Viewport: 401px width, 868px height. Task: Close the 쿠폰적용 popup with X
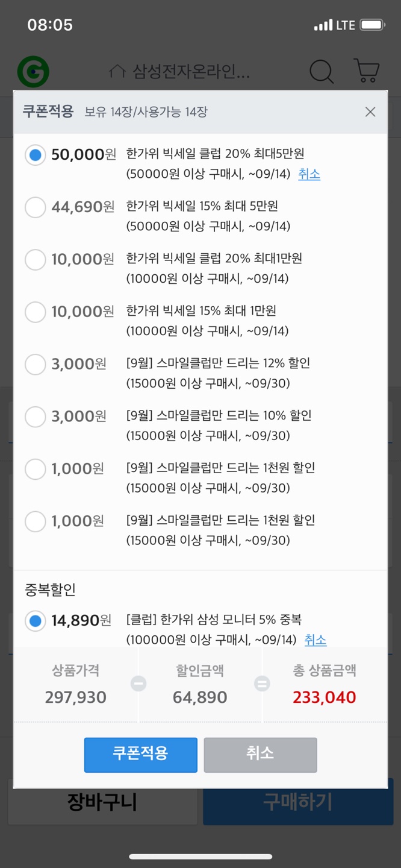370,112
